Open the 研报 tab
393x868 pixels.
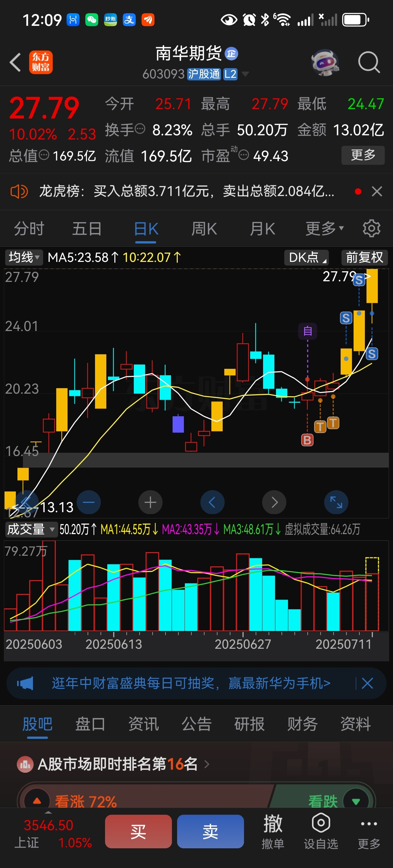[249, 724]
